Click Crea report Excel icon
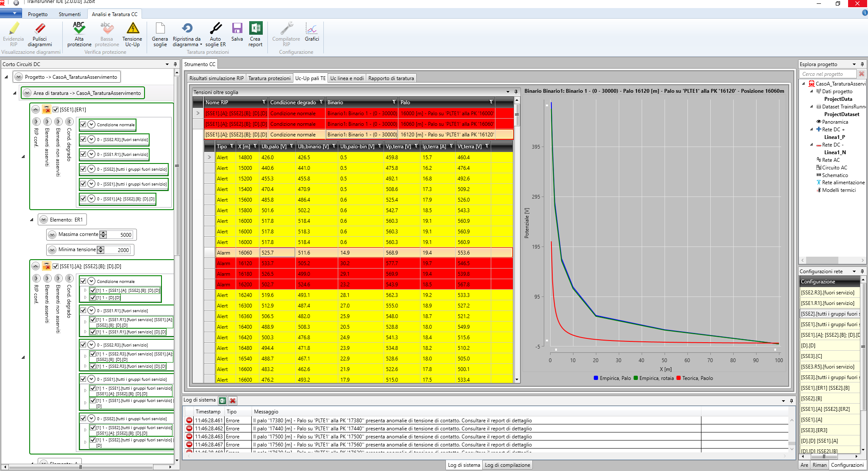Screen dimensions: 868x471 click(x=256, y=28)
